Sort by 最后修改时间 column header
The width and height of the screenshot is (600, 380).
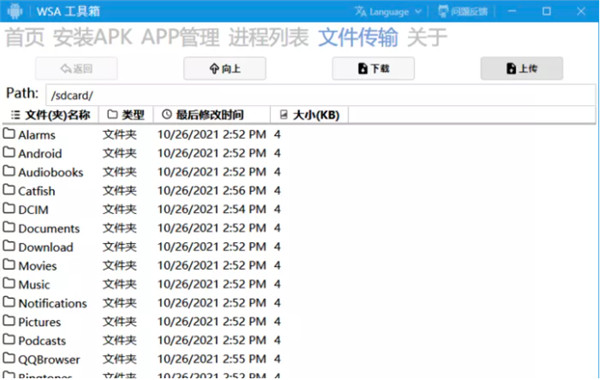tap(212, 115)
